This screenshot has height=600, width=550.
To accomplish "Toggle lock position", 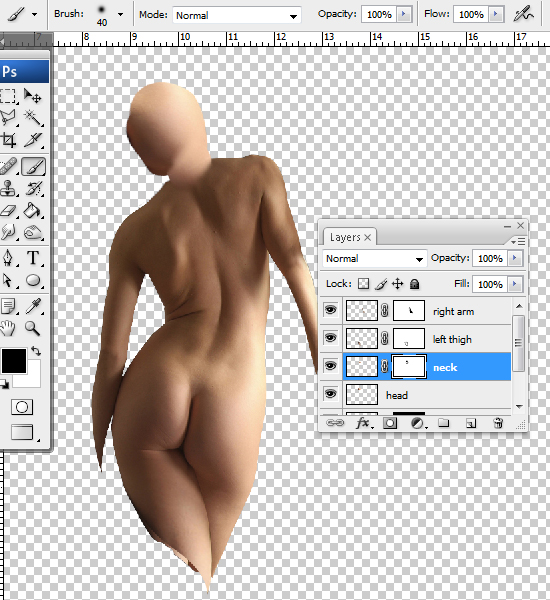I will tap(398, 284).
